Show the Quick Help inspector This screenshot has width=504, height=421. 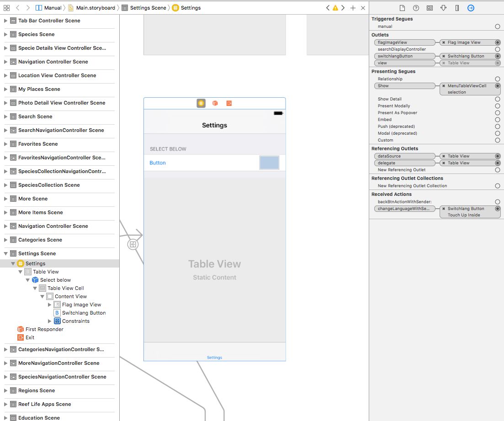pyautogui.click(x=416, y=8)
